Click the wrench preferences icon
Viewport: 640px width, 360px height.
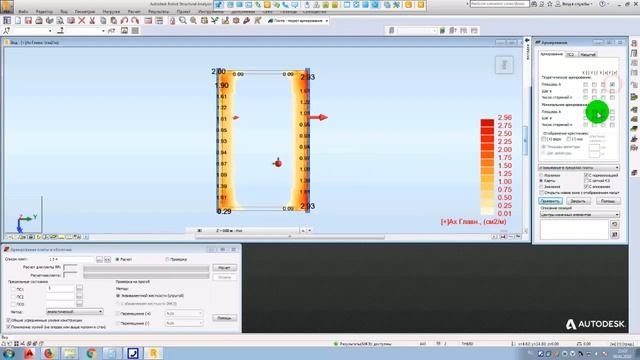(247, 20)
